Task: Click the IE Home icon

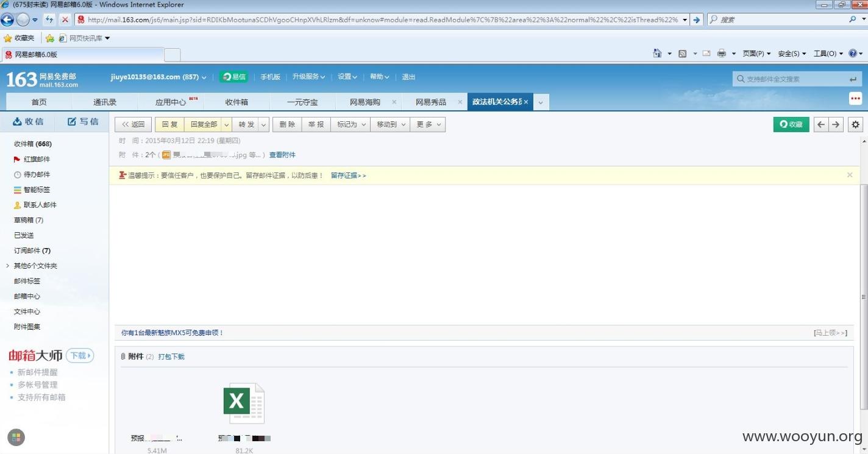Action: point(657,54)
